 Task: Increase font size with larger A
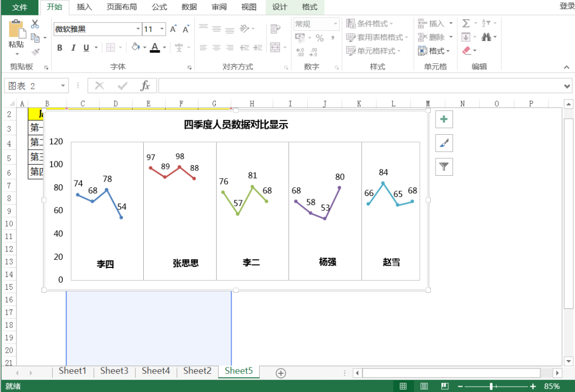173,29
